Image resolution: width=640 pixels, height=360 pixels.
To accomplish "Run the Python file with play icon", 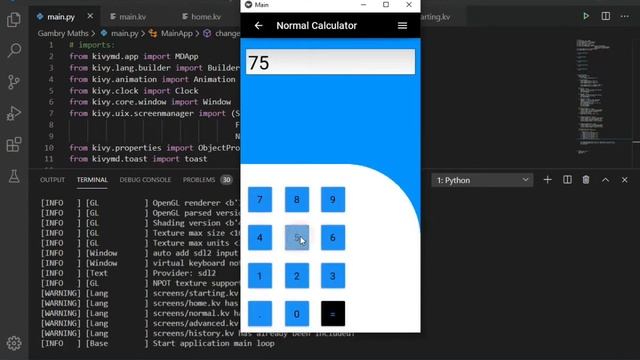I will [586, 16].
